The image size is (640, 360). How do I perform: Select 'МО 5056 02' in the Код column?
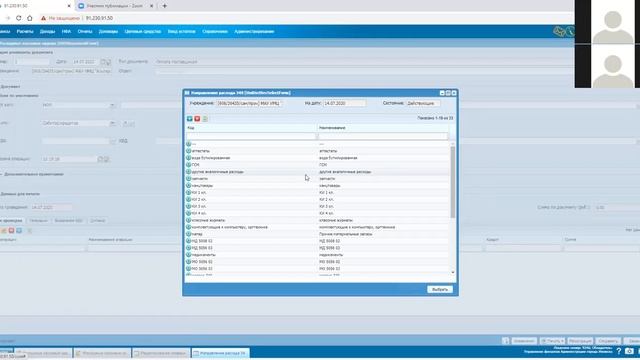point(202,262)
